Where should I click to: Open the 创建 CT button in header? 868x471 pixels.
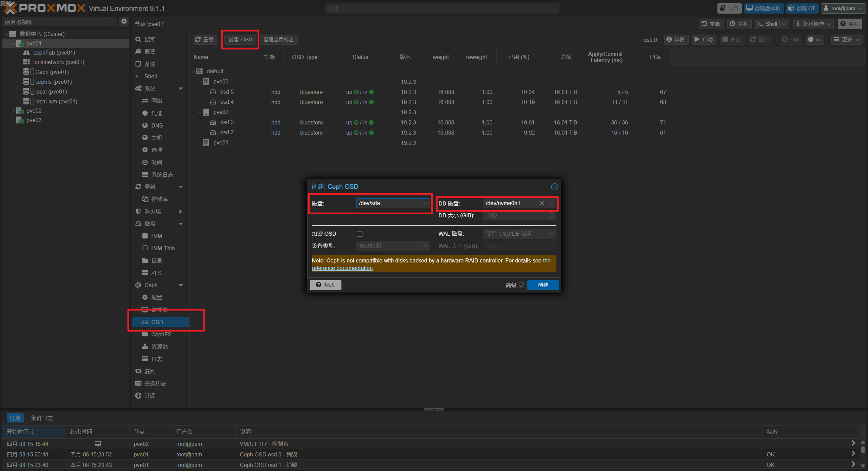click(x=802, y=8)
